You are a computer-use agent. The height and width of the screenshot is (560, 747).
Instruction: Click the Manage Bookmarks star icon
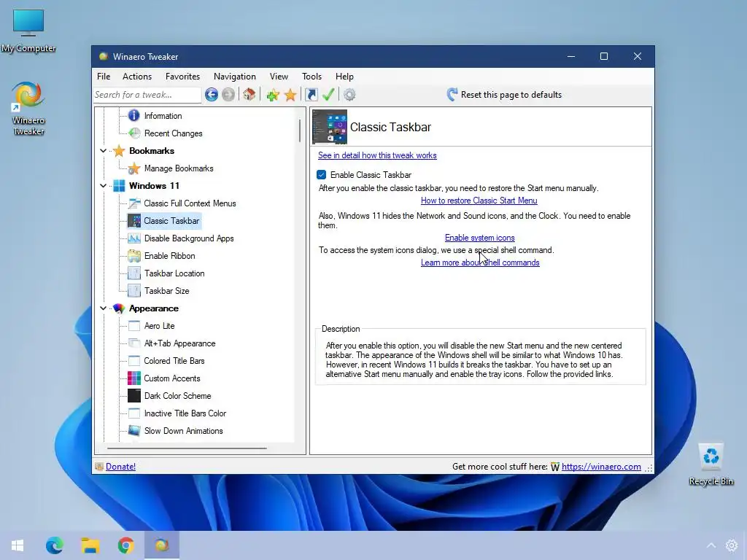(x=134, y=168)
